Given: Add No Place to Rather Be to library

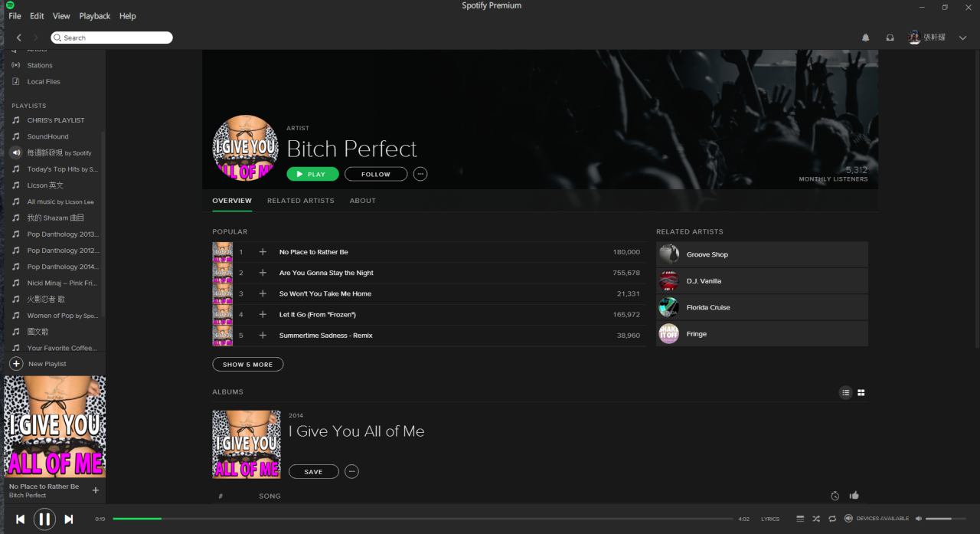Looking at the screenshot, I should click(x=263, y=252).
